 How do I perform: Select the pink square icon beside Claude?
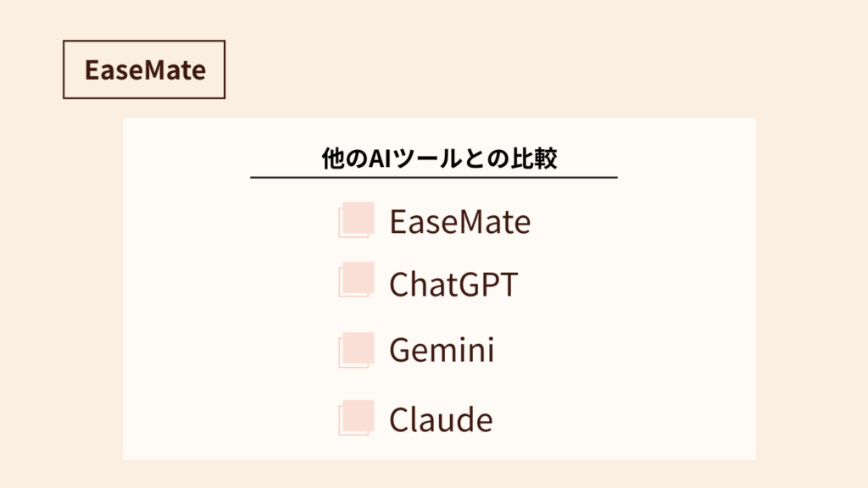coord(357,418)
